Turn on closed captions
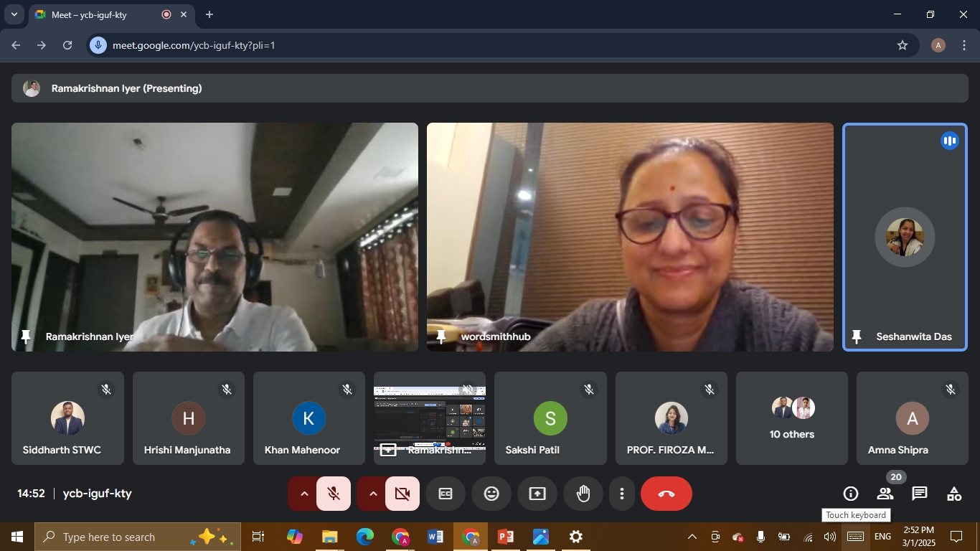 (446, 494)
